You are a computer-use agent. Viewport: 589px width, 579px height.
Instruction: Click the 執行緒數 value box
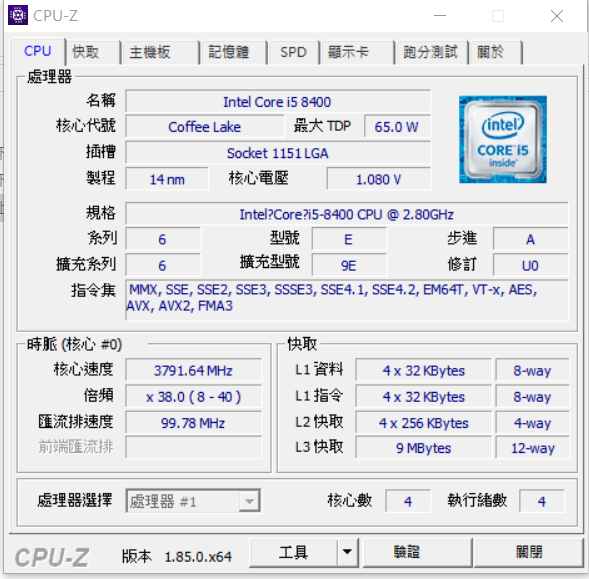pyautogui.click(x=541, y=501)
